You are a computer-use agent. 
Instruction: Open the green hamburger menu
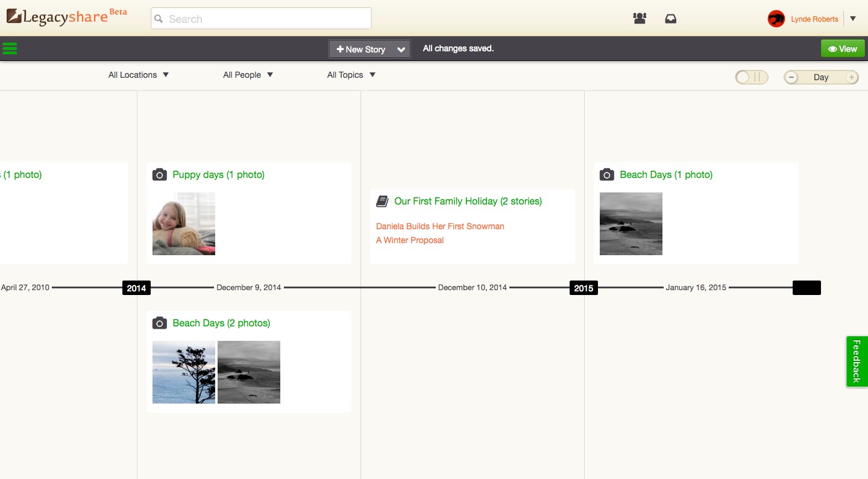[x=9, y=49]
